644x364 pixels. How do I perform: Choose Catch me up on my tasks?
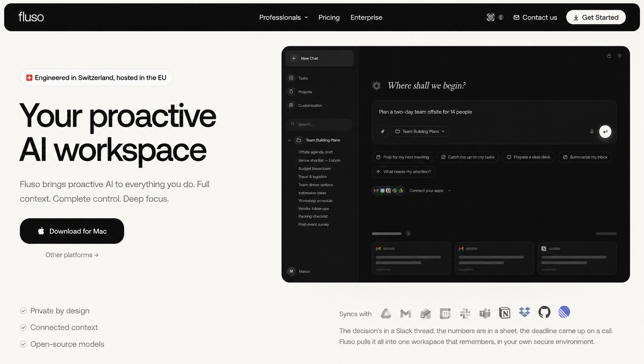pos(468,157)
